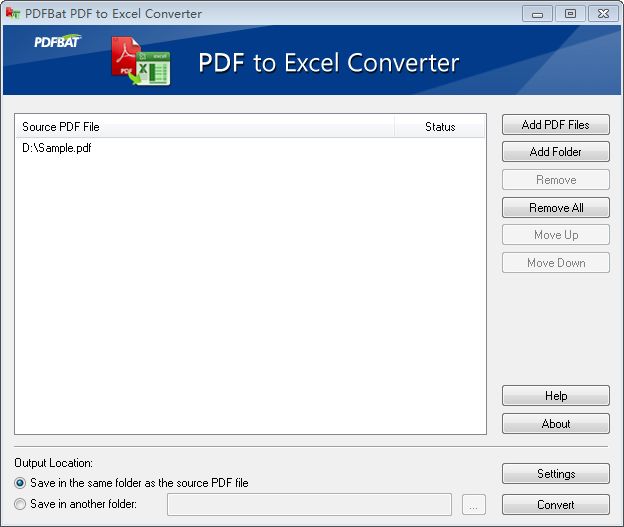This screenshot has width=624, height=527.
Task: Open Help from the side buttons
Action: (x=556, y=395)
